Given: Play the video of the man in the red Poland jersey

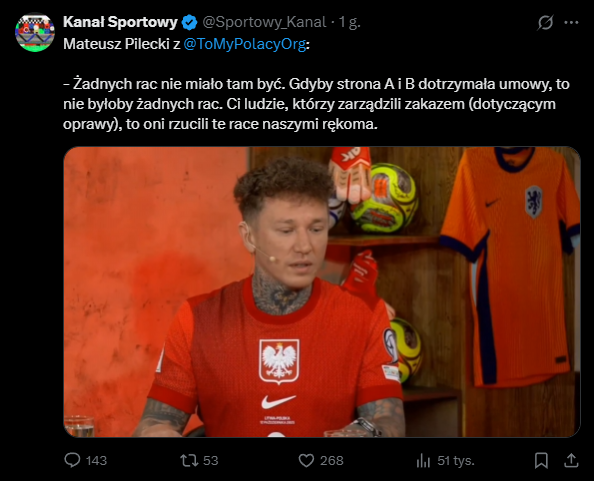Looking at the screenshot, I should (322, 292).
